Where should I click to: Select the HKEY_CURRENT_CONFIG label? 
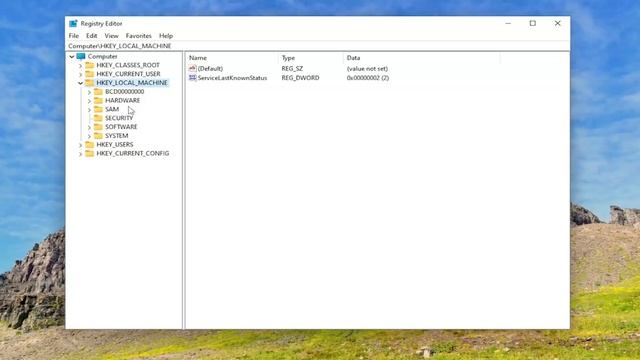coord(133,153)
